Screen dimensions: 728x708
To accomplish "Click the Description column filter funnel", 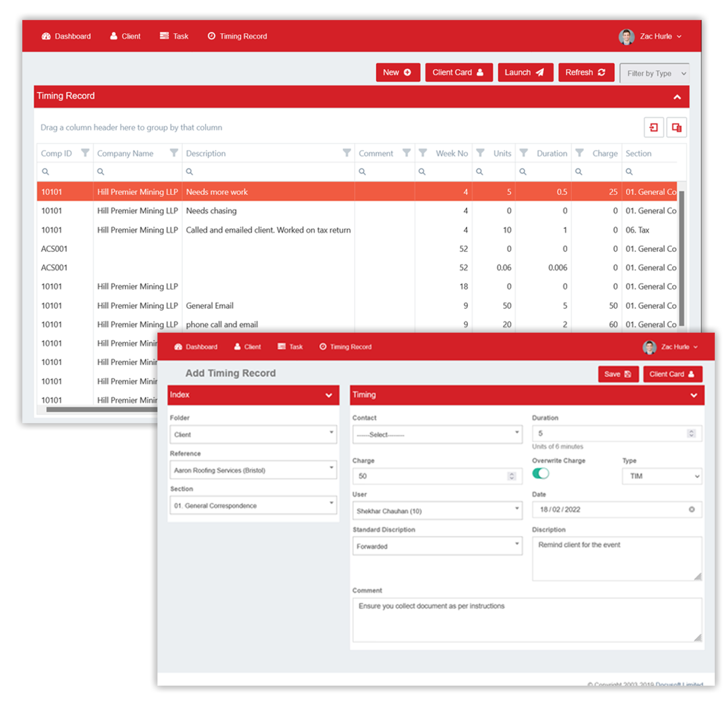I will click(x=347, y=153).
